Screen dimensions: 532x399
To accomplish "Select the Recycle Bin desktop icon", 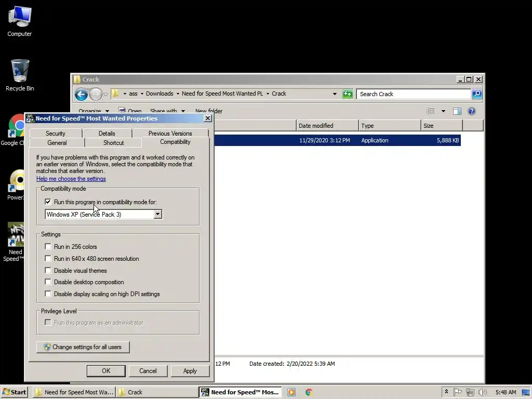I will pos(20,75).
